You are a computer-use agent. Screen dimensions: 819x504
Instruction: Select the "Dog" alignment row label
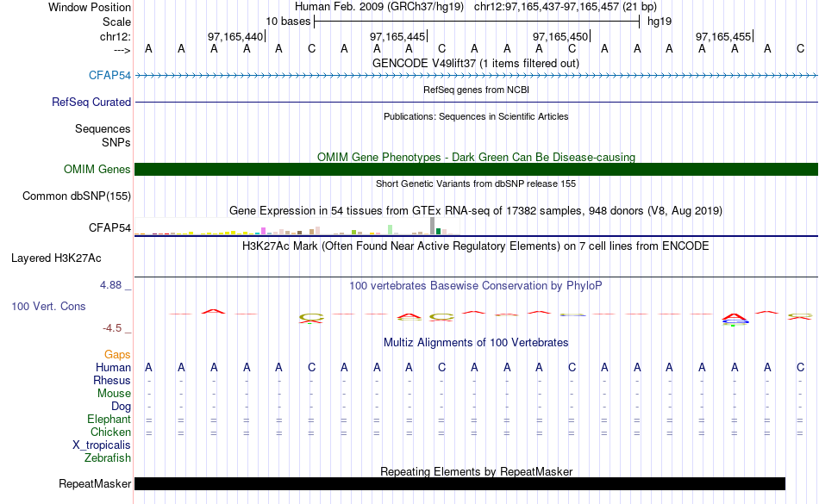pos(122,406)
